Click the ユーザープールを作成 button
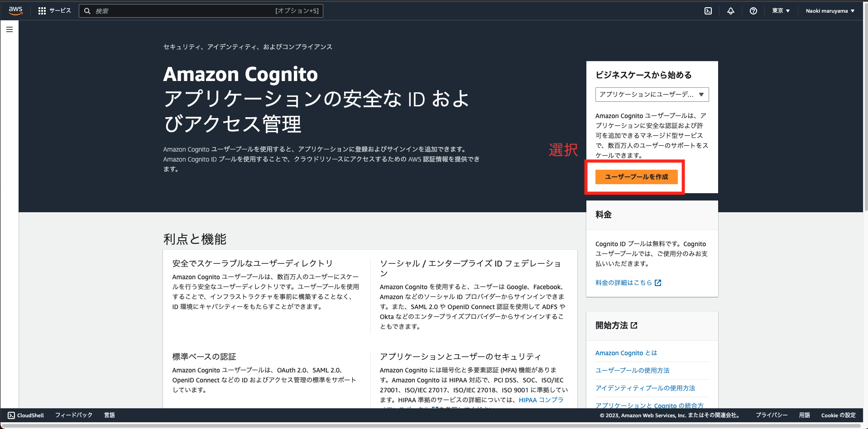This screenshot has width=868, height=429. click(x=636, y=176)
